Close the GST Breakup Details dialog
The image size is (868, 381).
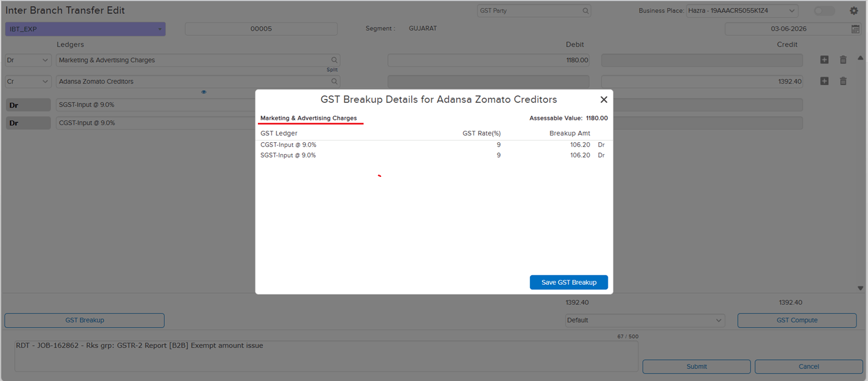(x=604, y=100)
